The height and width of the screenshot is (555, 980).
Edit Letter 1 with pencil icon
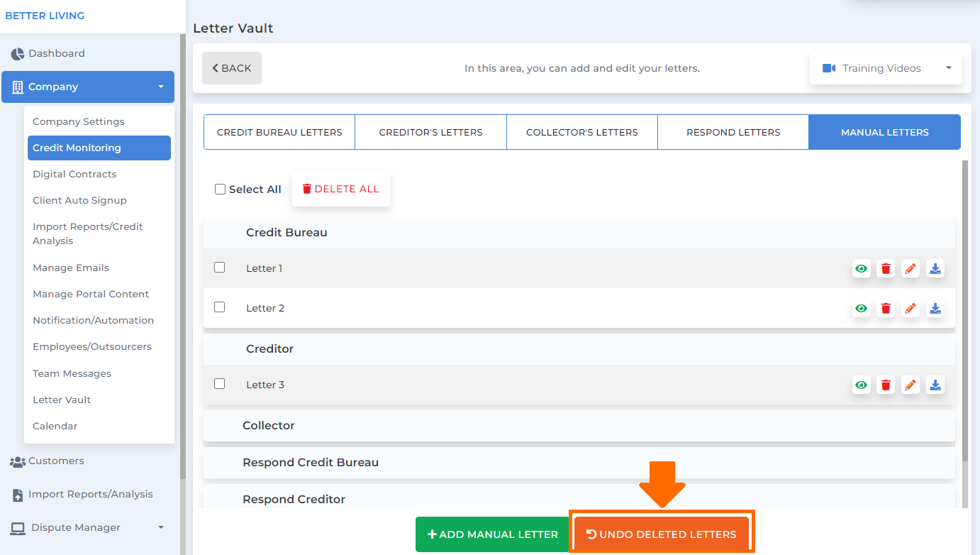tap(911, 269)
